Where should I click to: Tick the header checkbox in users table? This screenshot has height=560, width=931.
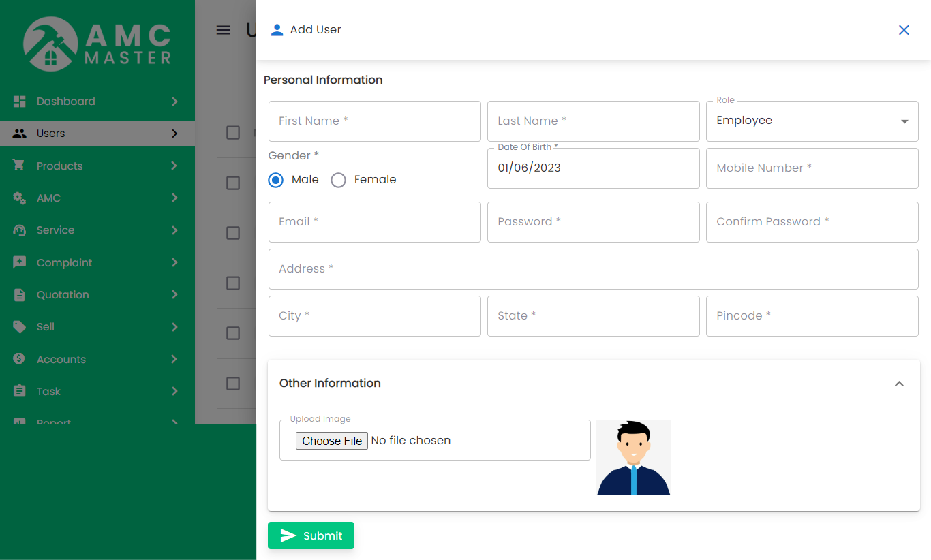tap(233, 133)
